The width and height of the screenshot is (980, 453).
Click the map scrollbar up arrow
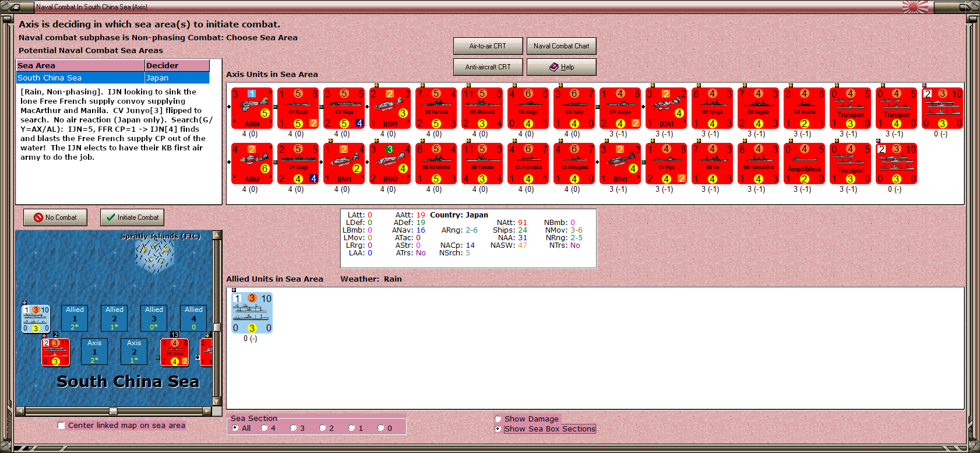tap(217, 235)
